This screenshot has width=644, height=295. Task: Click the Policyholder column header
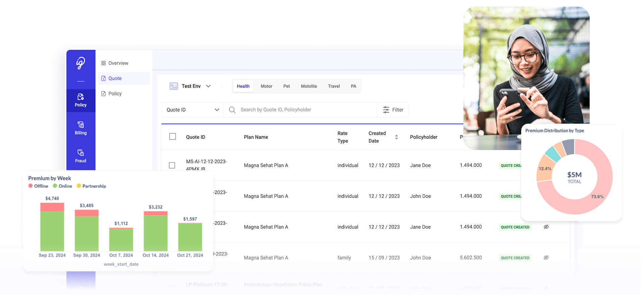[x=424, y=137]
